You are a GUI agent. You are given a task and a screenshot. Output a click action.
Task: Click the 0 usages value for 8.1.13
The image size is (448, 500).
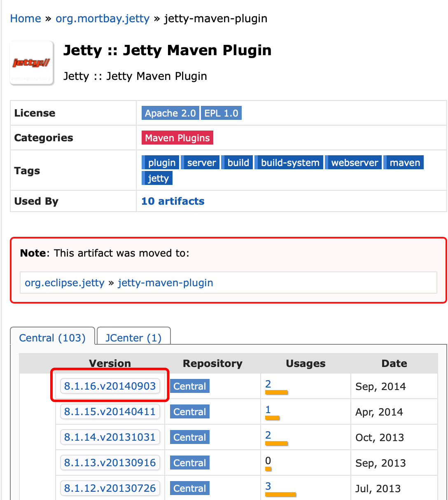point(268,461)
